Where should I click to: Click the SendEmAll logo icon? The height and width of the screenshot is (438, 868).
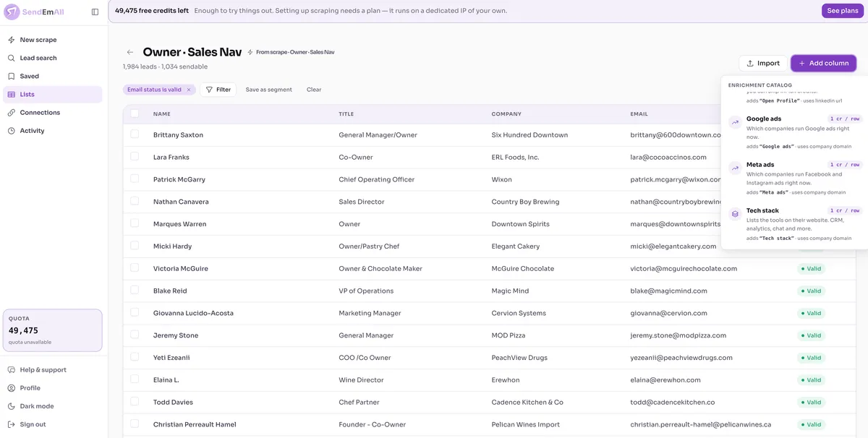[12, 12]
